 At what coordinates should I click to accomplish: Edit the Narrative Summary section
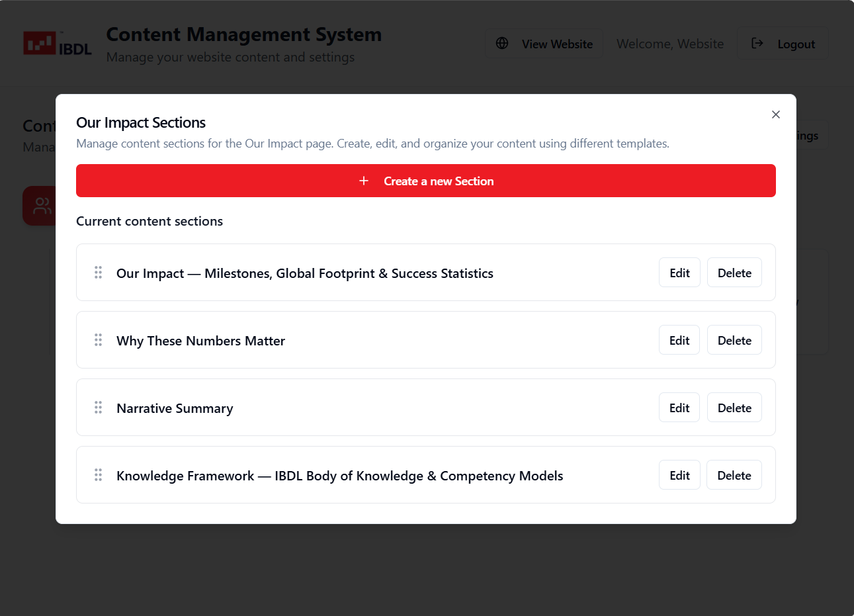pos(679,408)
